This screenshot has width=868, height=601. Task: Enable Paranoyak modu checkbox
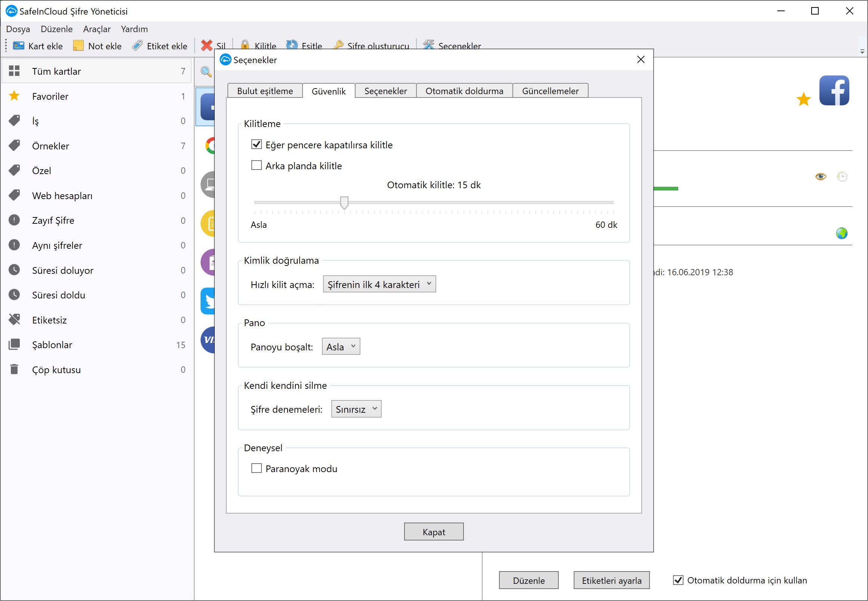coord(257,468)
